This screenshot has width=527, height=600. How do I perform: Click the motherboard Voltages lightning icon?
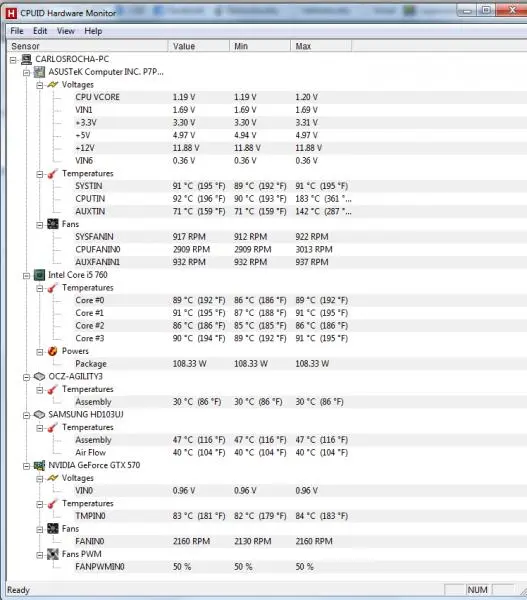click(x=53, y=85)
